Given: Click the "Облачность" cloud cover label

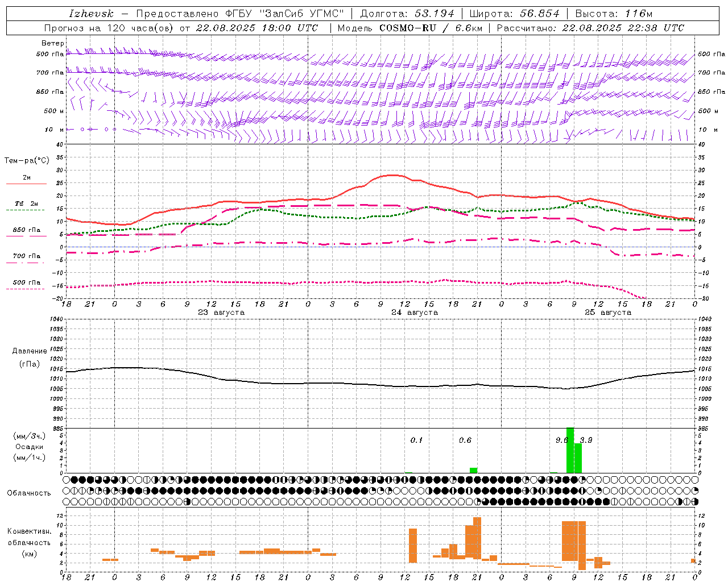Looking at the screenshot, I should (x=28, y=493).
